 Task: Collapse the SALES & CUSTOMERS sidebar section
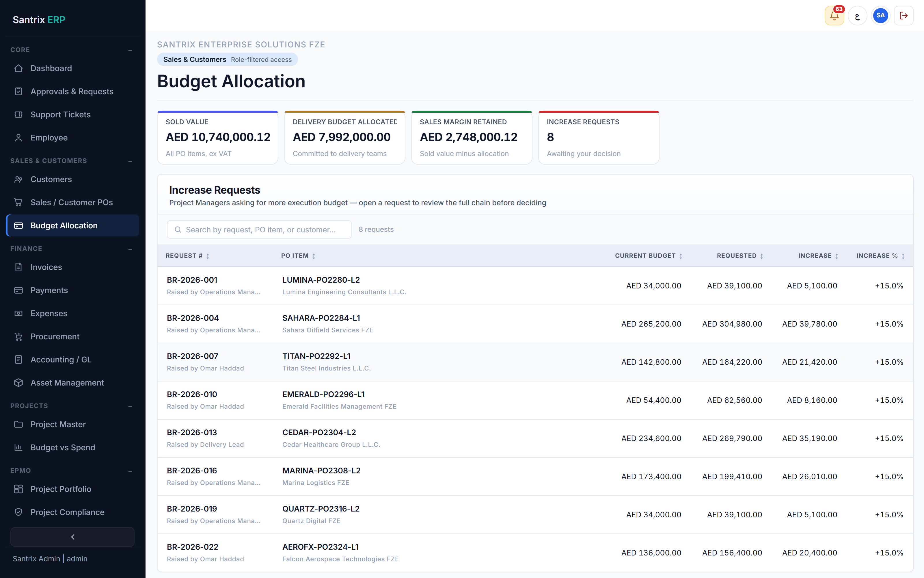[130, 161]
